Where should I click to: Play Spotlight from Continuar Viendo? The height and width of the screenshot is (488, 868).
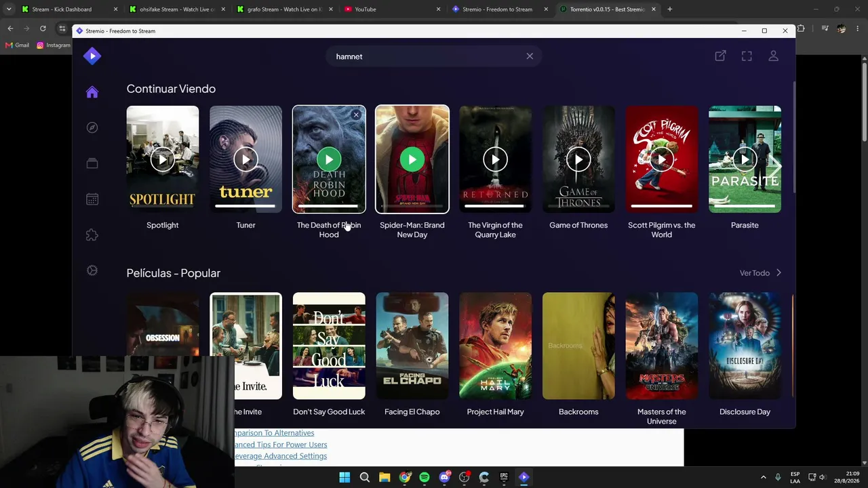point(163,159)
